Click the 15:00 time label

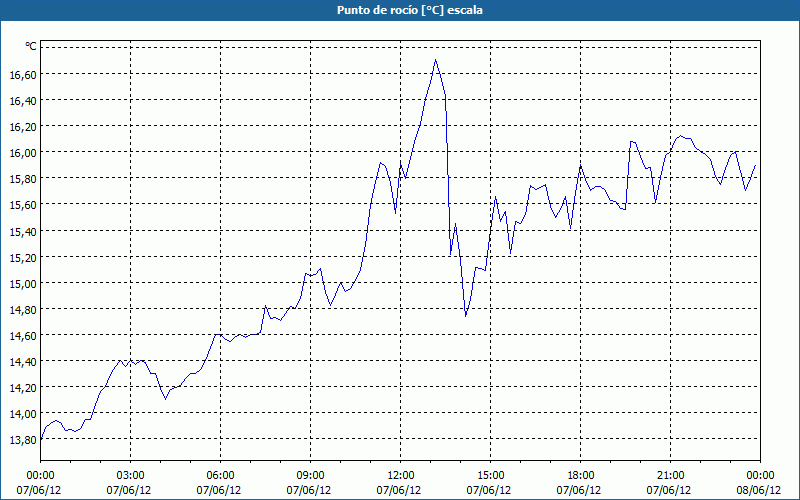490,475
